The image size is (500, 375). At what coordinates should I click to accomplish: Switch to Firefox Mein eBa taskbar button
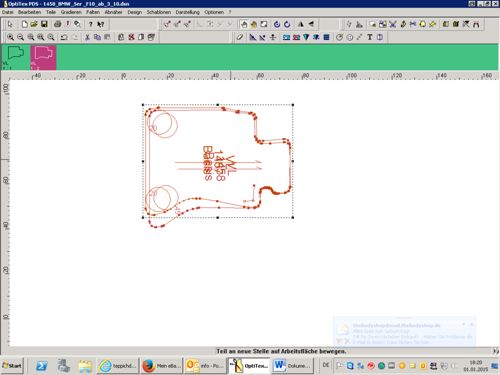pos(162,366)
